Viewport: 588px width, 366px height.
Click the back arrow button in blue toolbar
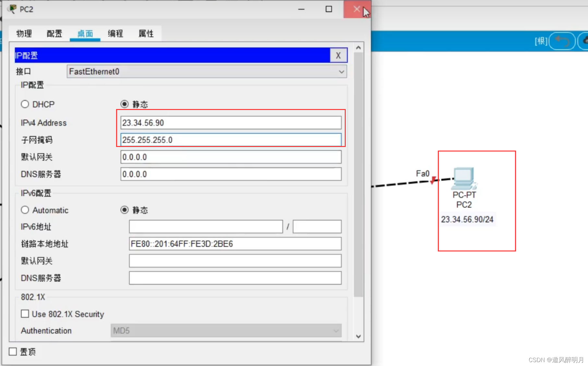tap(562, 41)
